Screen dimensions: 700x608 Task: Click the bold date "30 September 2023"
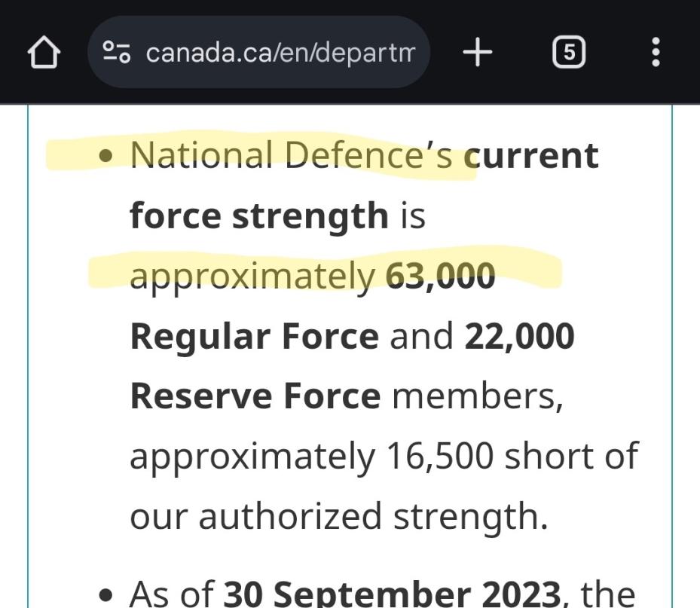pyautogui.click(x=388, y=592)
